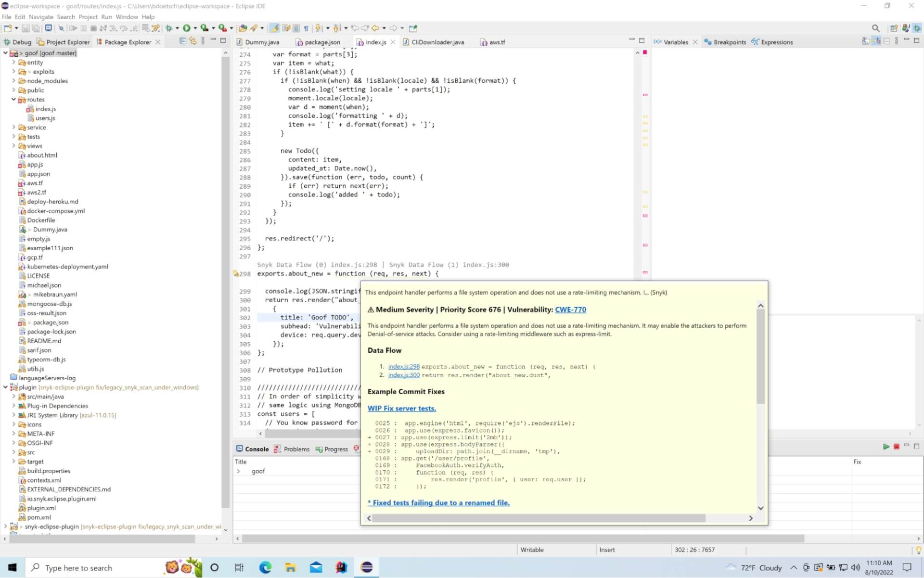924x578 pixels.
Task: Select package-lock.json in the tree
Action: tap(51, 332)
